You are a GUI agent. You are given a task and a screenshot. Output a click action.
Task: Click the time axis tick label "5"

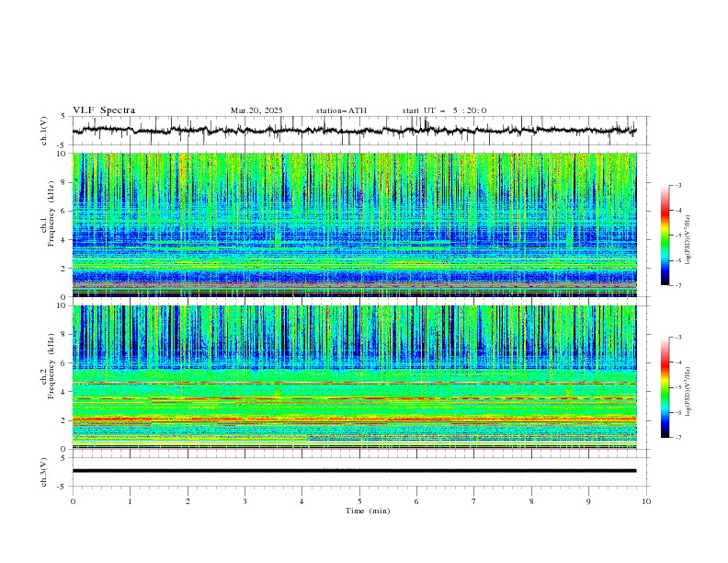[x=359, y=501]
